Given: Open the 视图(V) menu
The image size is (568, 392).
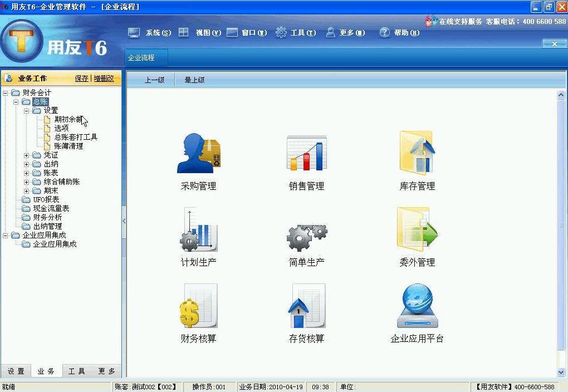Looking at the screenshot, I should tap(208, 33).
